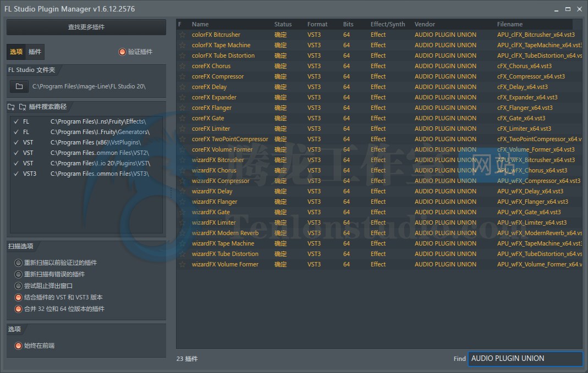The image size is (588, 373).
Task: Minimize the Plugin Manager window
Action: [x=556, y=10]
